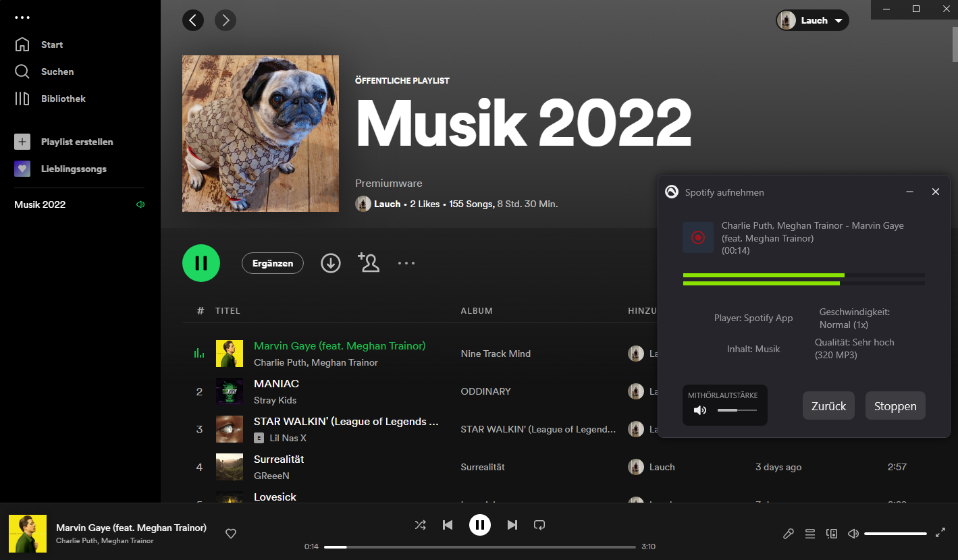Click Stoppen to stop recording
958x560 pixels.
(x=895, y=406)
